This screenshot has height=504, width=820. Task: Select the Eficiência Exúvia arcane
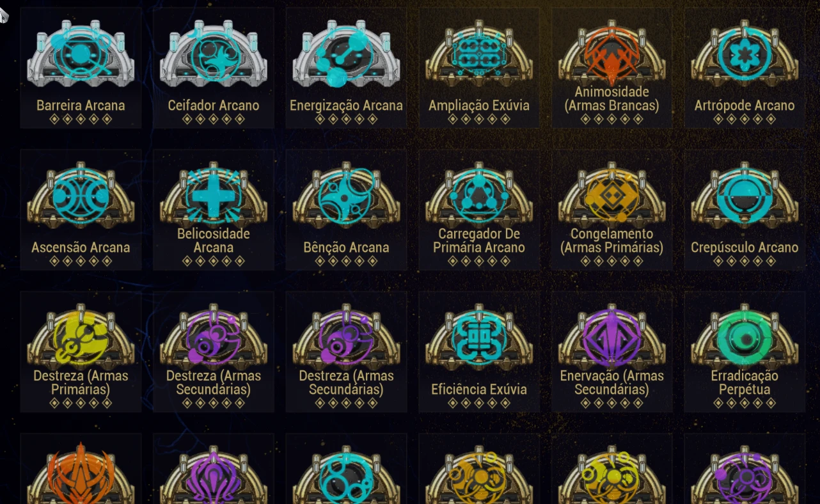click(x=479, y=352)
